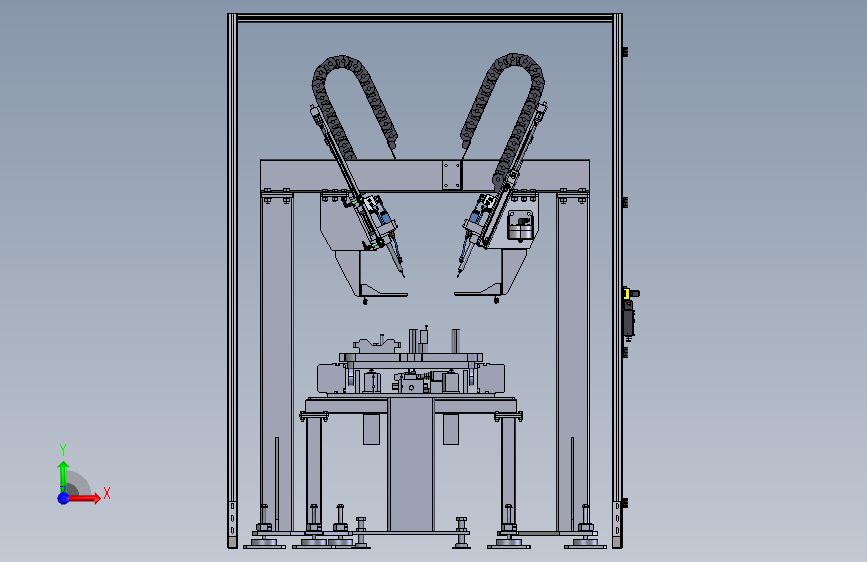Select the four-hole joint plate on the crossbeam
This screenshot has width=867, height=562.
(x=452, y=175)
